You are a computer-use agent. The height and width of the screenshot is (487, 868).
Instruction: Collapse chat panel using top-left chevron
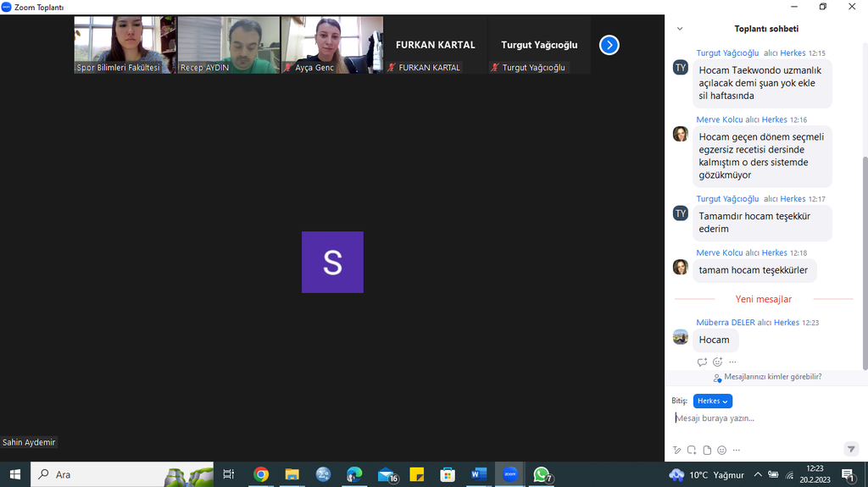(x=680, y=29)
